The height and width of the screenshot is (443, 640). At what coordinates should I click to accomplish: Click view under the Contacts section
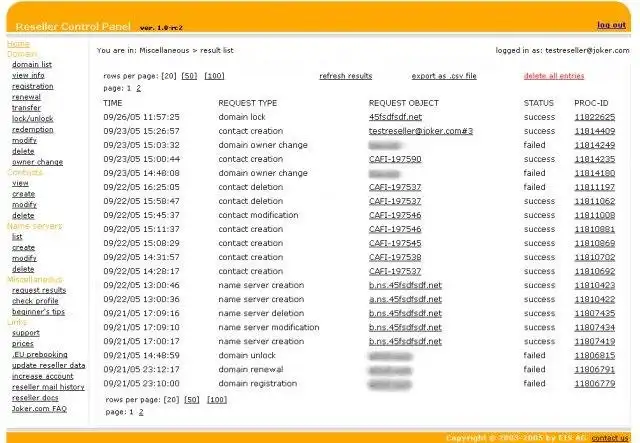click(20, 183)
